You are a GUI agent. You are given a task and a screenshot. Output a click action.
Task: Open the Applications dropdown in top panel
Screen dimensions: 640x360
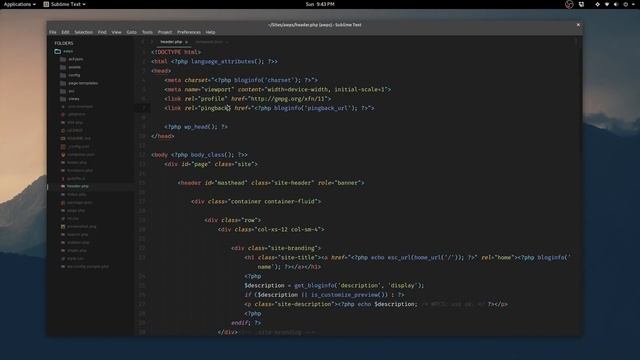(20, 4)
